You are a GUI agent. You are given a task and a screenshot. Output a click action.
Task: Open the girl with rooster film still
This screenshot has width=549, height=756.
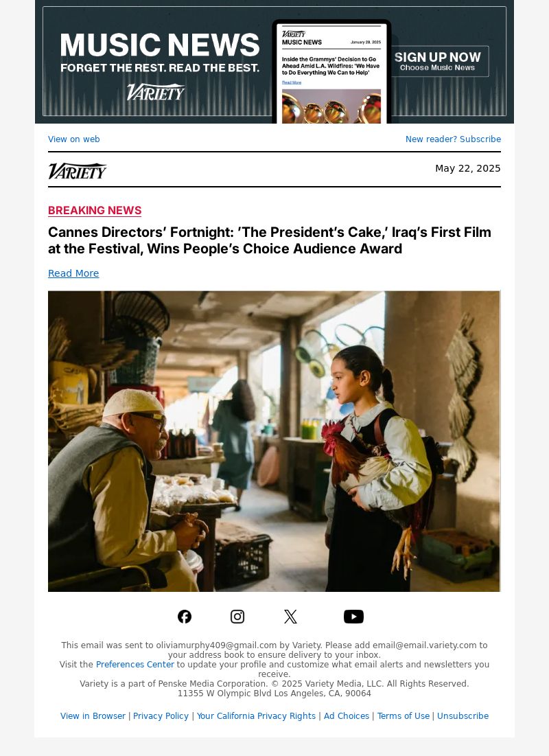274,441
